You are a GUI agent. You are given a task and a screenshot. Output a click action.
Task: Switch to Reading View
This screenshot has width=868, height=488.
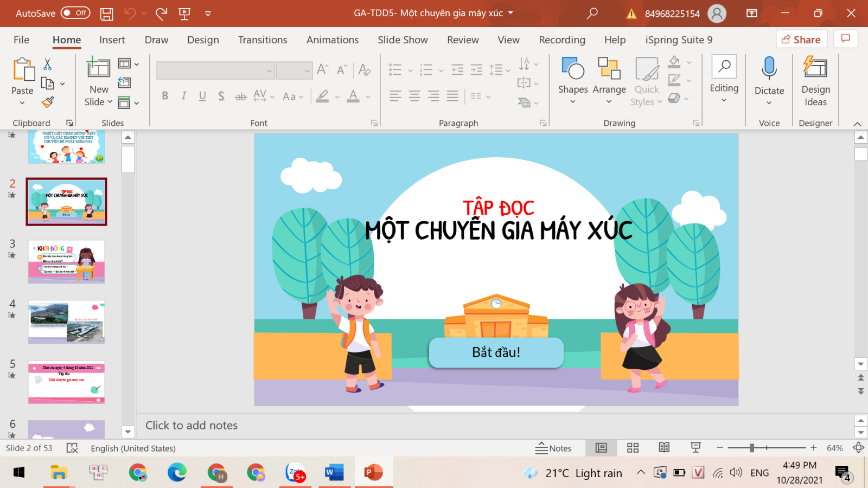[664, 448]
